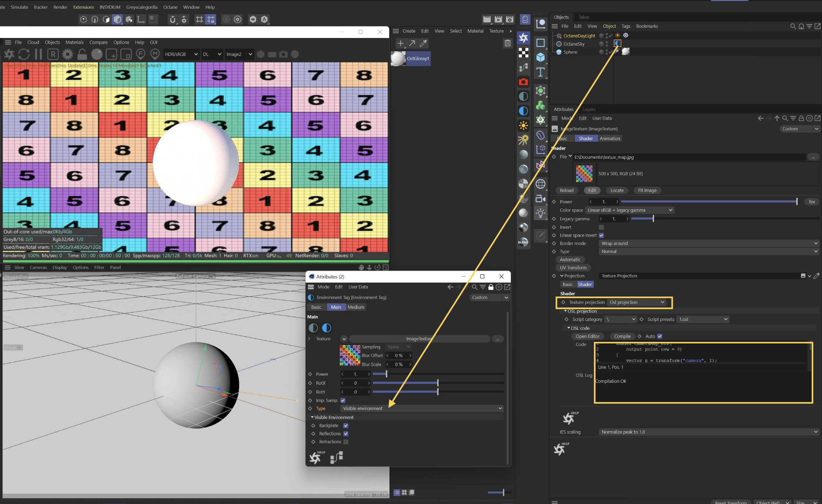Click the Octane HELP icon in Environment Tag
Viewport: 822px width, 504px height.
coord(315,458)
